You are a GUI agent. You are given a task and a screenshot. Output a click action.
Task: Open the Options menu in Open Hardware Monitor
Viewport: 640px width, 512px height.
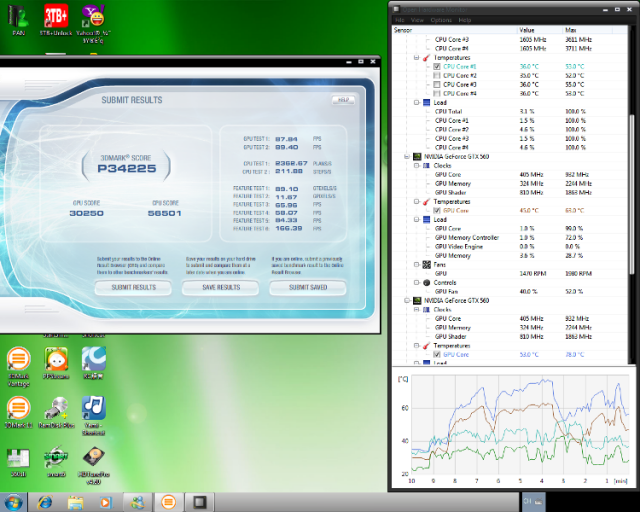(x=441, y=20)
